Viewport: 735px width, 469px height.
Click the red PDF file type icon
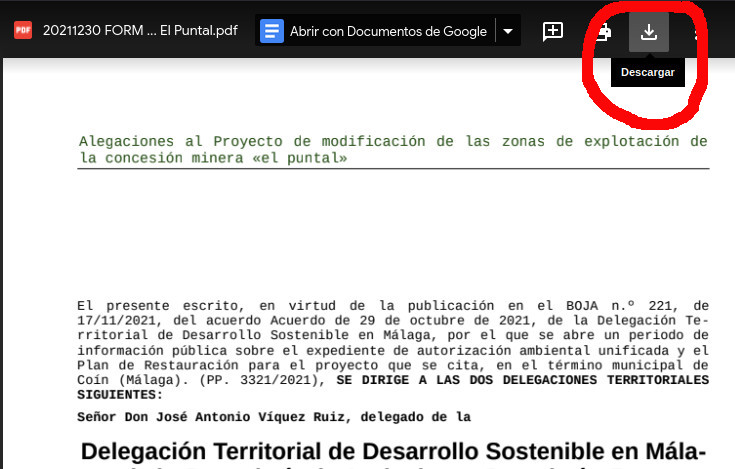(x=22, y=30)
